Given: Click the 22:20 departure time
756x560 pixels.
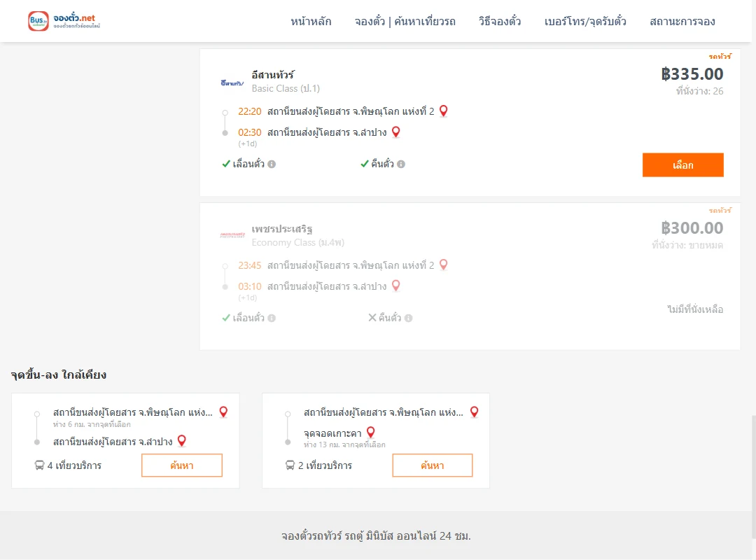Looking at the screenshot, I should pyautogui.click(x=250, y=111).
